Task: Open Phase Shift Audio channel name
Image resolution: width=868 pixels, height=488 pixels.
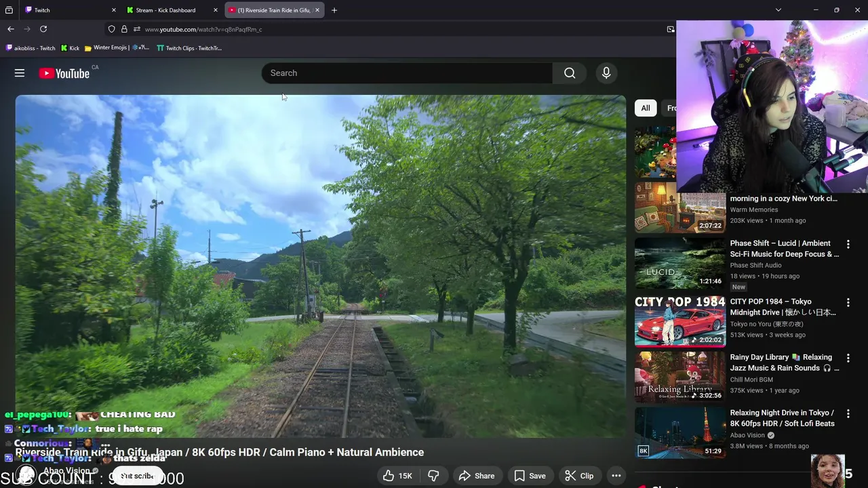Action: tap(755, 266)
